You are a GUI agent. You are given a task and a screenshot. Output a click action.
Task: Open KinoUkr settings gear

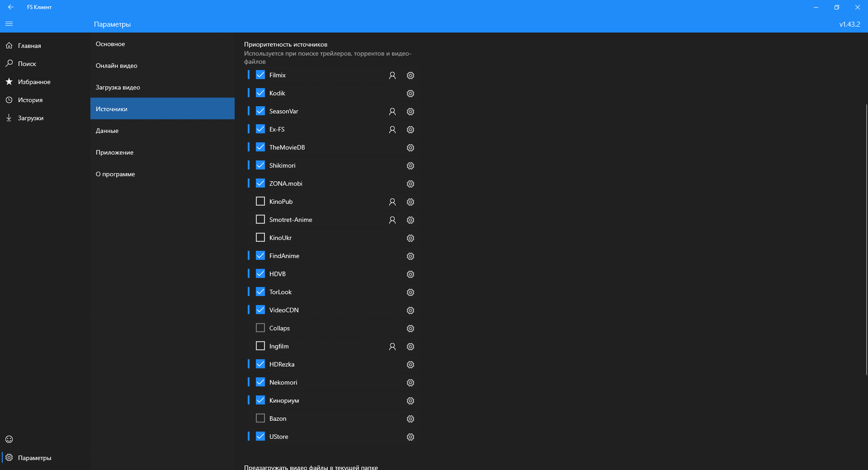tap(410, 238)
